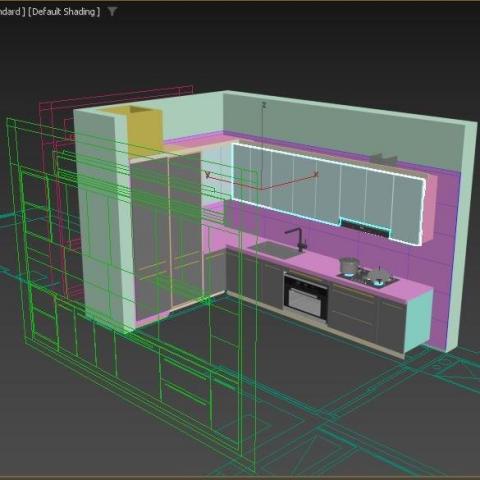Screen dimensions: 480x480
Task: Select the gas cooktop with blue flames
Action: coord(368,278)
